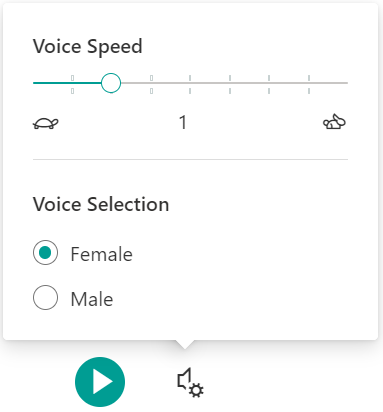Select the Female voice radio button
This screenshot has height=412, width=383.
click(45, 252)
